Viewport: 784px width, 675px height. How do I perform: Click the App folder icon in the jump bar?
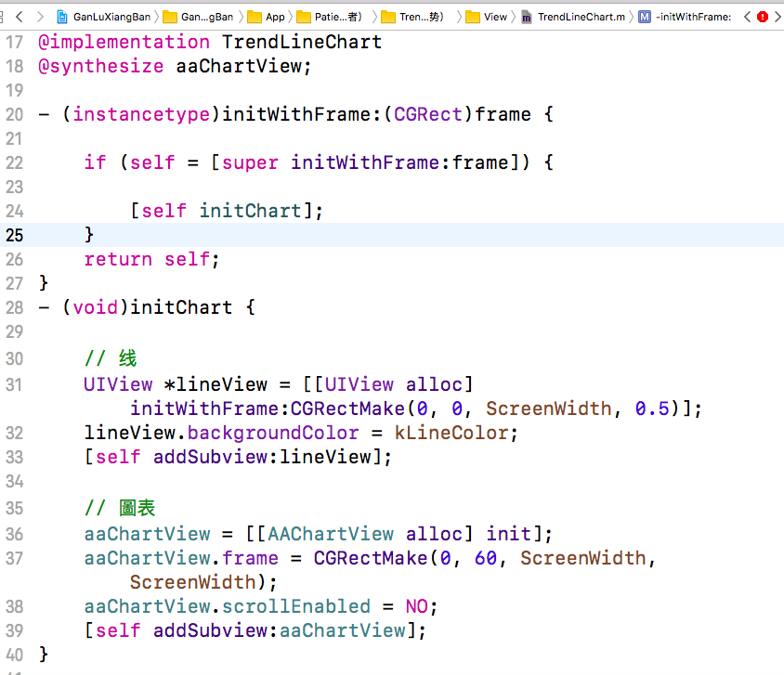(253, 14)
